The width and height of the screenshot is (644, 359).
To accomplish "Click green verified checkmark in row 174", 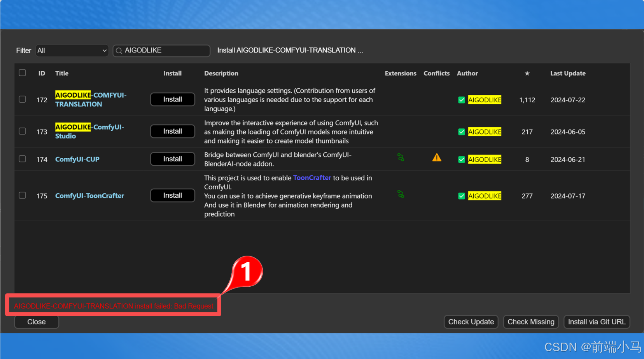I will [x=462, y=159].
